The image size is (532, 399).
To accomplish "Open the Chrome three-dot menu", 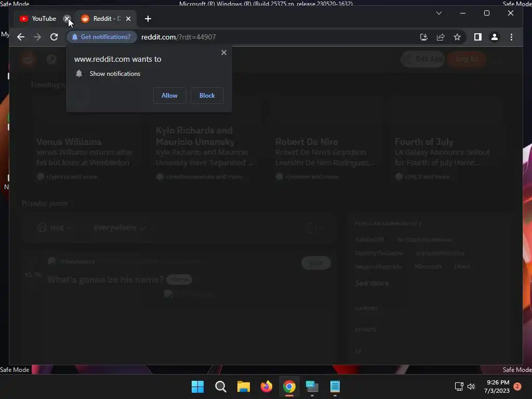I will pos(511,37).
